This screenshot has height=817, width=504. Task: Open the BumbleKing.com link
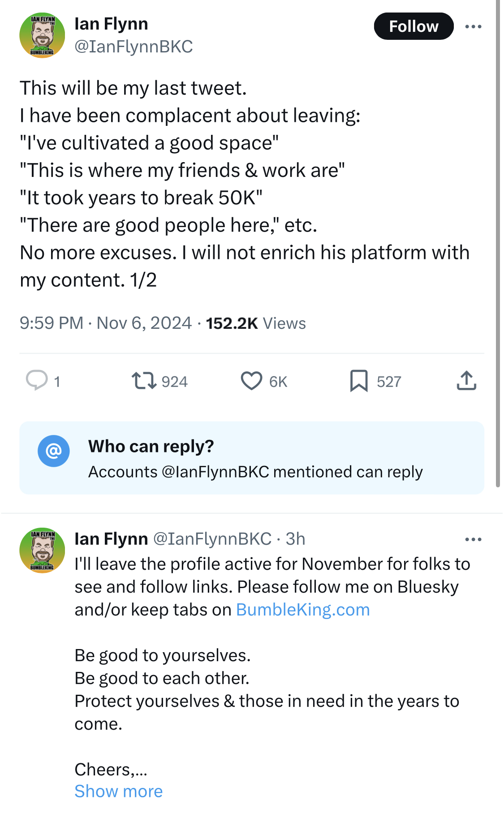point(303,610)
